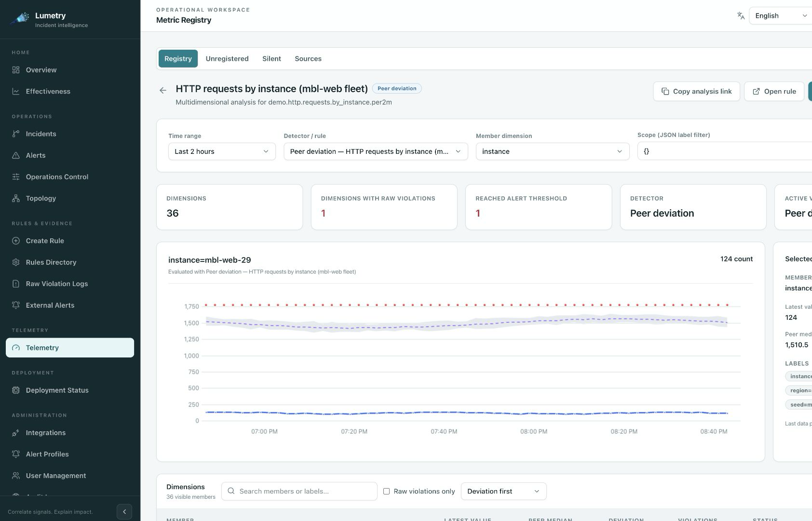Click the multidimensional analysis subtitle text
This screenshot has width=812, height=521.
pyautogui.click(x=284, y=102)
